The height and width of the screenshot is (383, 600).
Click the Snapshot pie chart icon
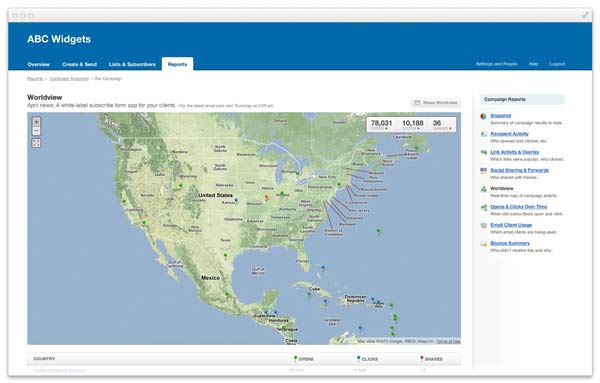pos(484,116)
